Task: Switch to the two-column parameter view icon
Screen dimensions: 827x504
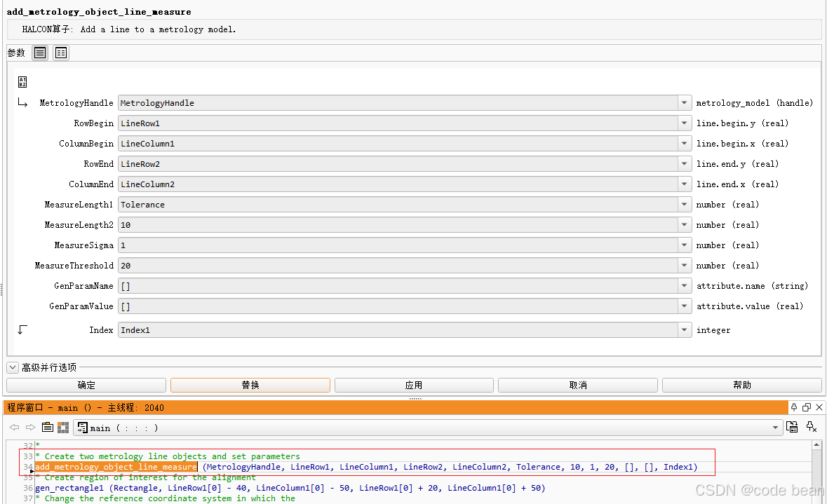Action: (60, 53)
